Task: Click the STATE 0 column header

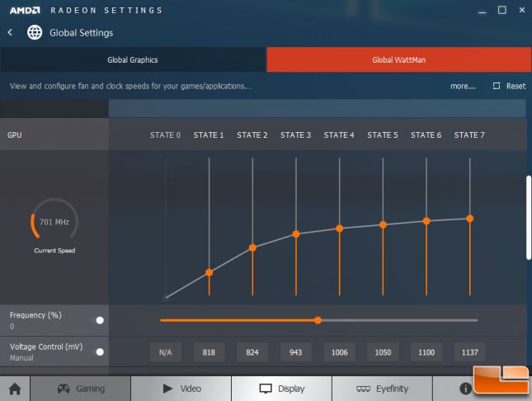Action: point(165,134)
